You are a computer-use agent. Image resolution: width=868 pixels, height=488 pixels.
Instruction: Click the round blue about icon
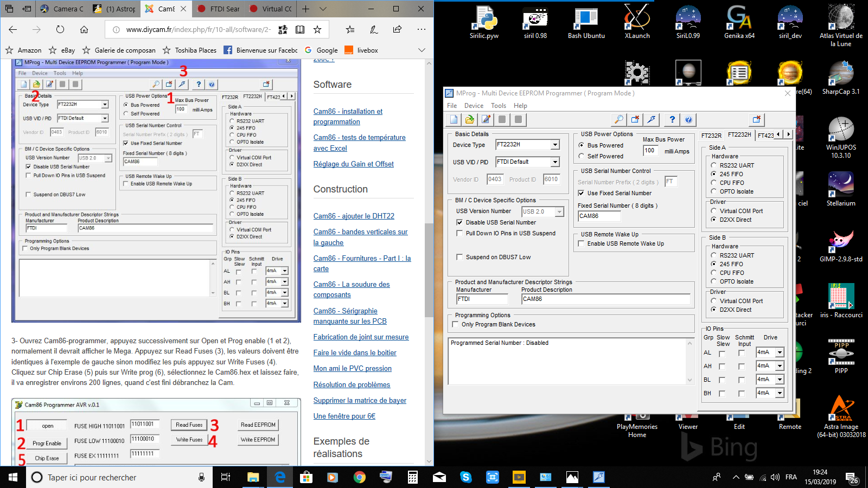point(688,120)
